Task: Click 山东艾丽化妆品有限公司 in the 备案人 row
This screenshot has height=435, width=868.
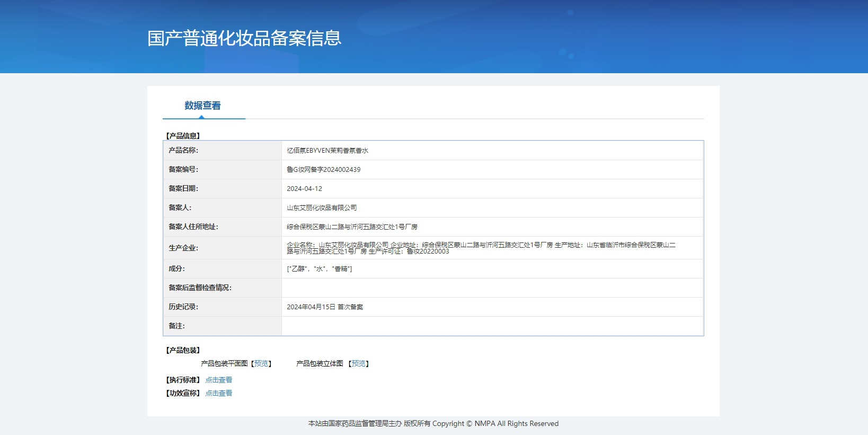Action: point(322,208)
